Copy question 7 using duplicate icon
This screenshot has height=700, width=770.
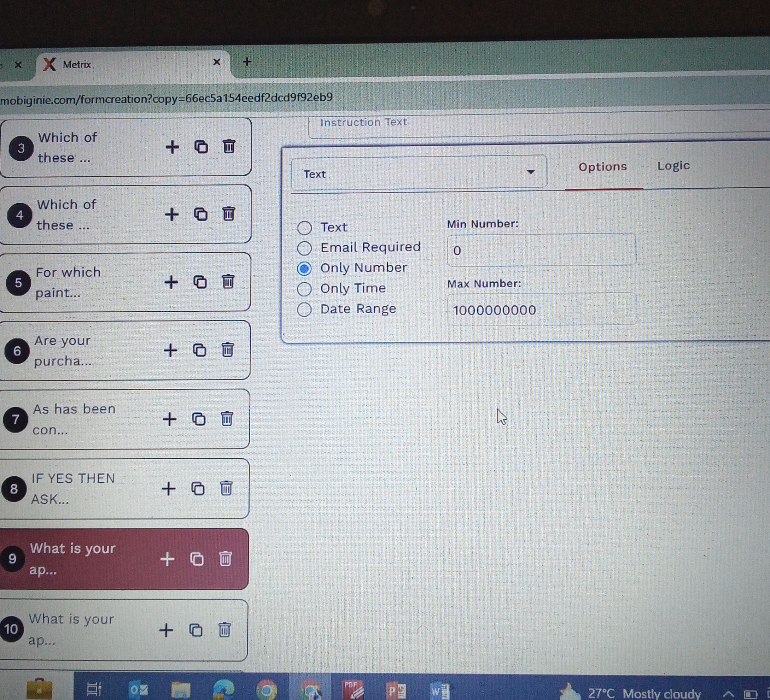click(198, 419)
